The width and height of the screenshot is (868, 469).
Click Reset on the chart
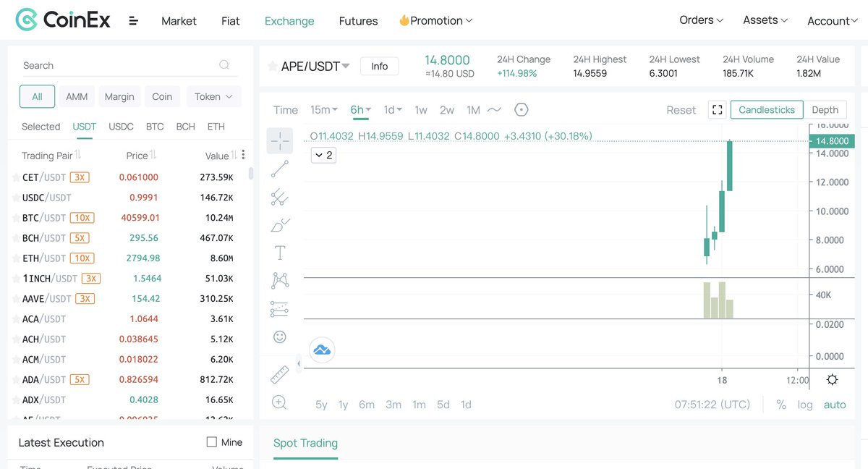[x=681, y=110]
